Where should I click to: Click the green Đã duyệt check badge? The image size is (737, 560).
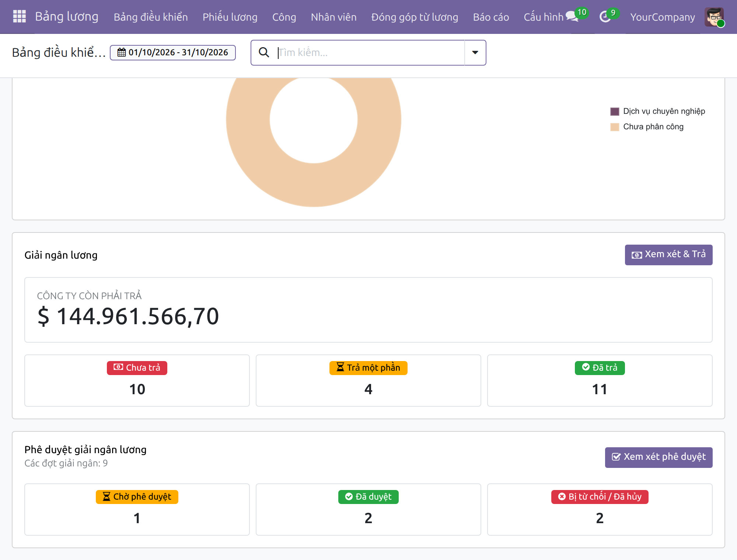[x=368, y=497]
